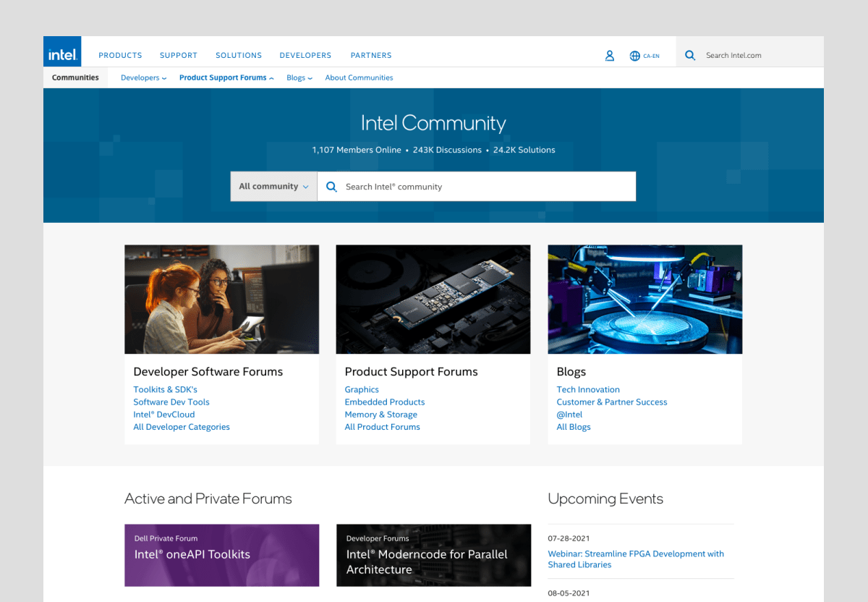Image resolution: width=868 pixels, height=602 pixels.
Task: Click the Intel logo
Action: pos(62,51)
